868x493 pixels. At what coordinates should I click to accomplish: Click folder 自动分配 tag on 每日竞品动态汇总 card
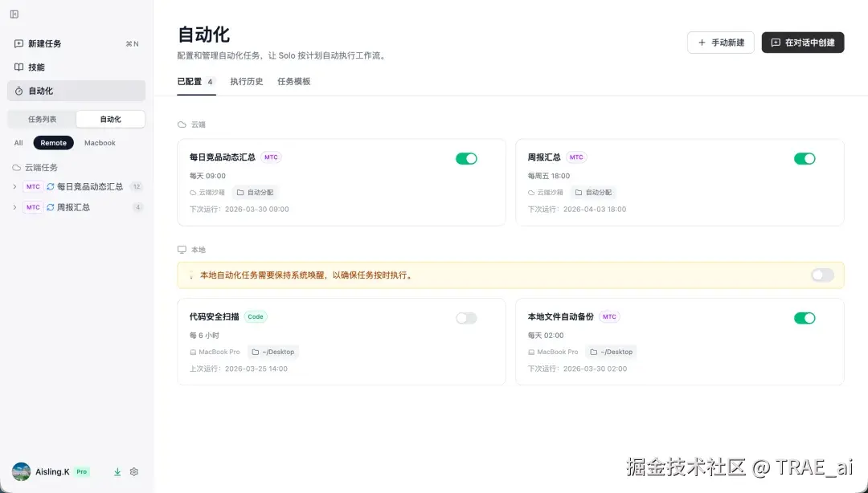[256, 193]
